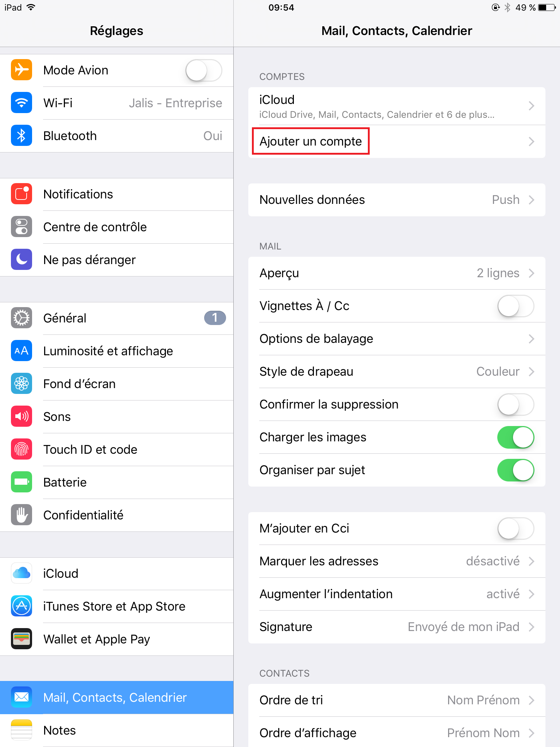560x747 pixels.
Task: Tap the purple Ne pas déranger moon icon
Action: click(22, 259)
